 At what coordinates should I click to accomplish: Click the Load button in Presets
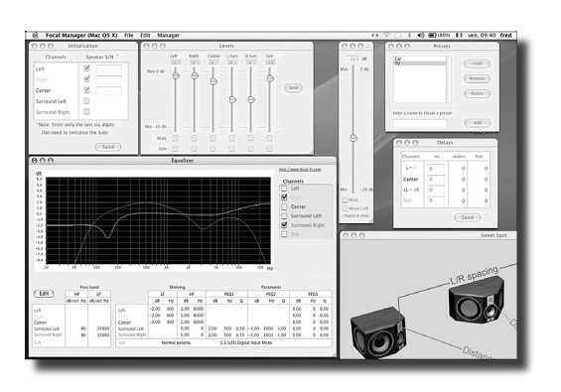(477, 64)
